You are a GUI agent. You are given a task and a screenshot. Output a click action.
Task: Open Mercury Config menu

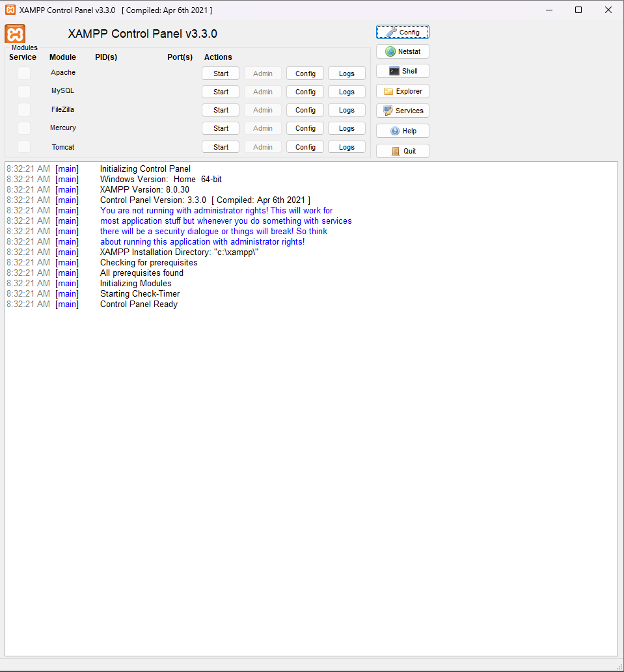click(x=305, y=128)
